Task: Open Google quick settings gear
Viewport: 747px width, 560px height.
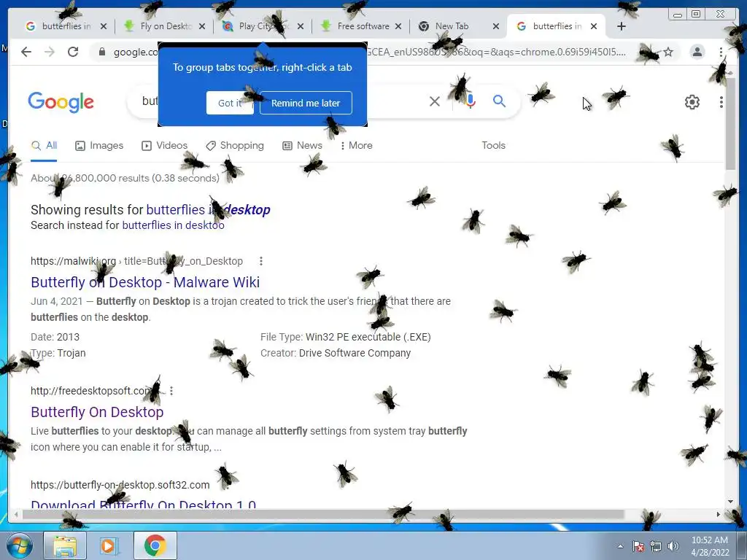Action: pyautogui.click(x=692, y=102)
